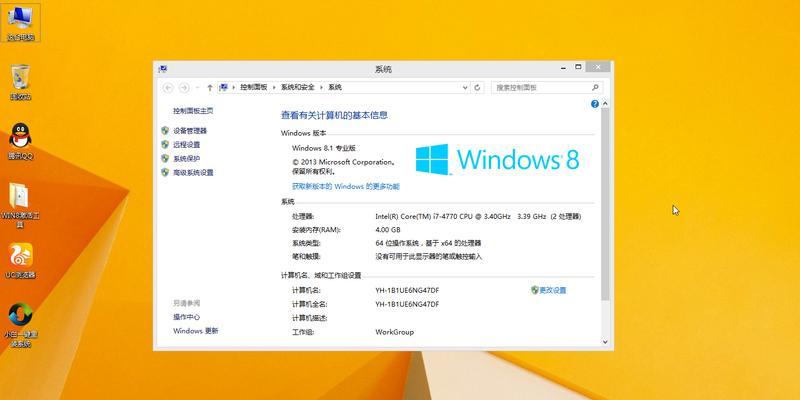Click the 64 位操作系统 system type value
Viewport: 800px width, 400px height.
coord(428,243)
